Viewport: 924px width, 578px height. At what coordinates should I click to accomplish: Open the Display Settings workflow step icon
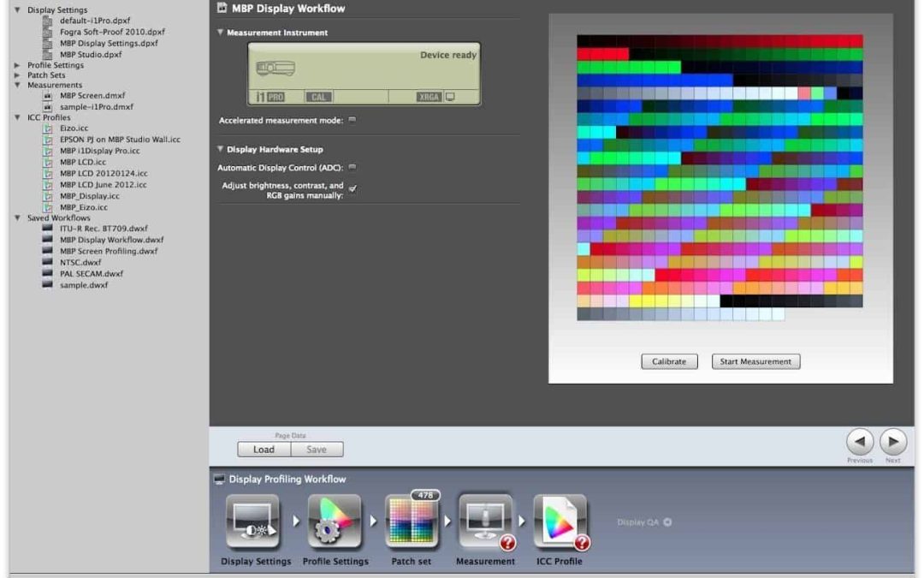[252, 521]
